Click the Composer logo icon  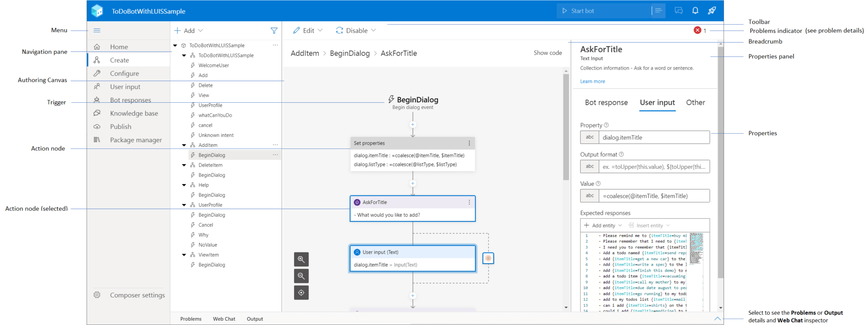pos(97,11)
